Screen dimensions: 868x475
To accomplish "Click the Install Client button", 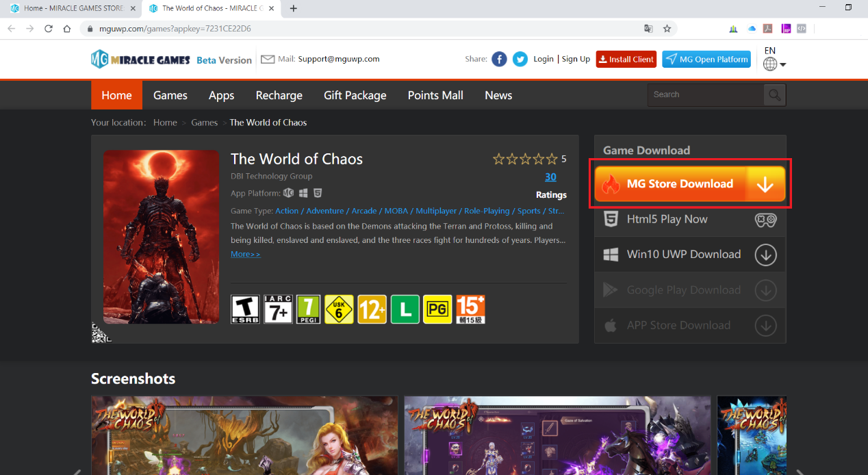I will point(626,60).
